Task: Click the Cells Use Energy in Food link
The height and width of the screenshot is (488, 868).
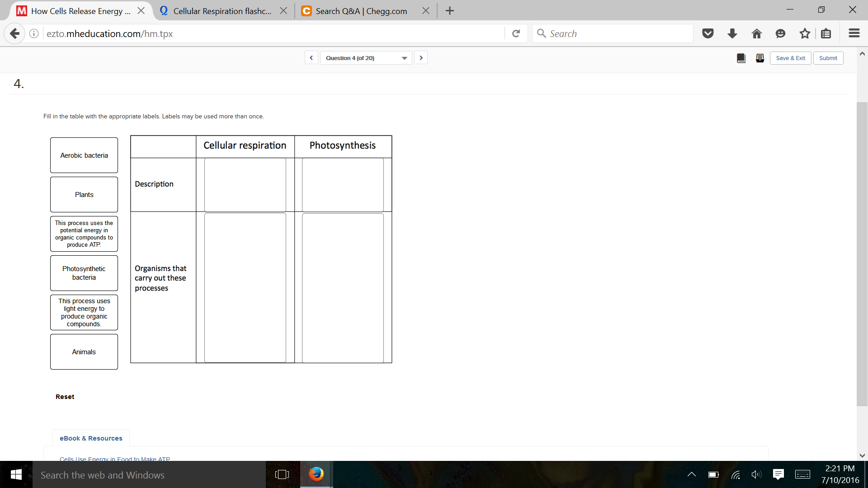Action: point(115,459)
